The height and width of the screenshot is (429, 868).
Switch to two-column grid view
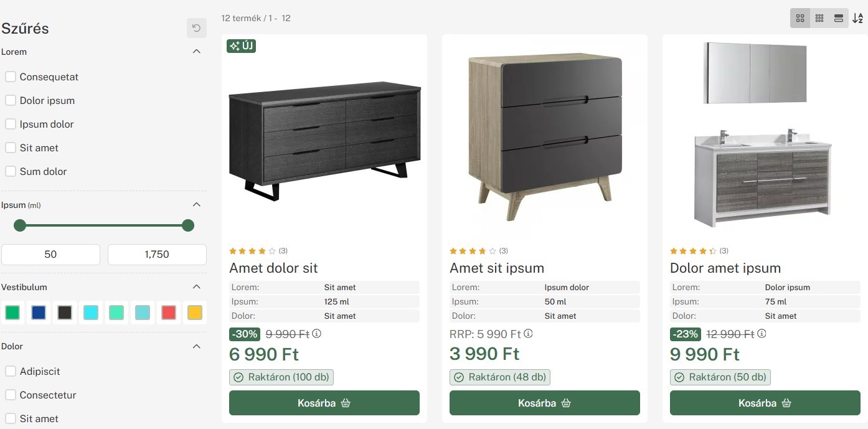pos(800,18)
